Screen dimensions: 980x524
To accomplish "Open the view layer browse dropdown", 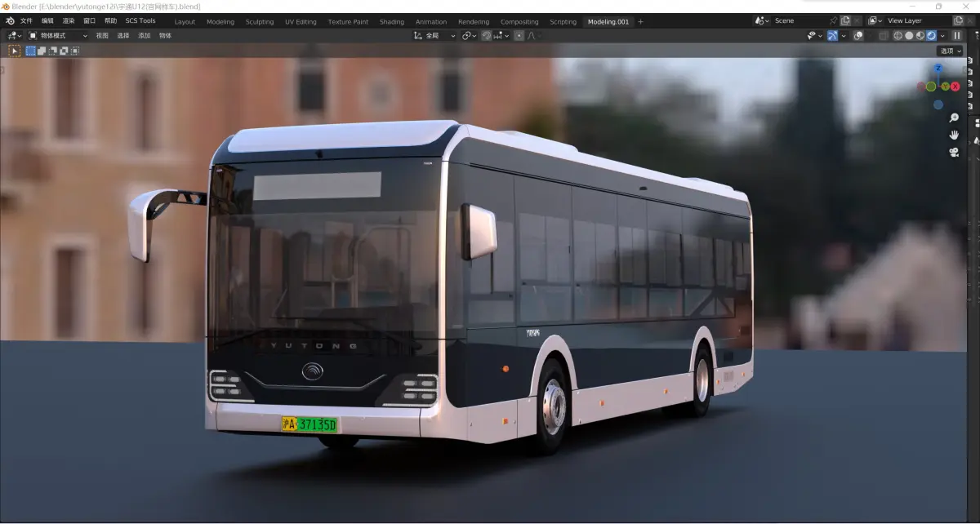I will (875, 20).
